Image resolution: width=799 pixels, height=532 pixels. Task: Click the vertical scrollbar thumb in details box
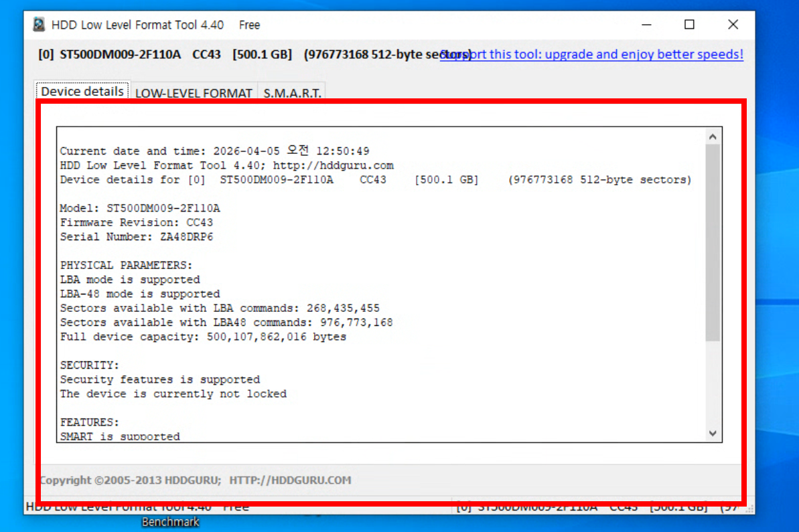click(x=713, y=242)
